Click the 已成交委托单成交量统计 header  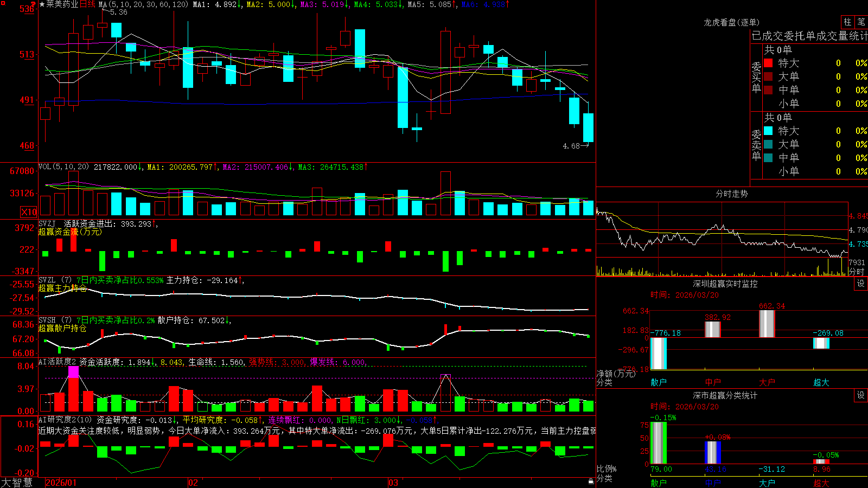809,36
